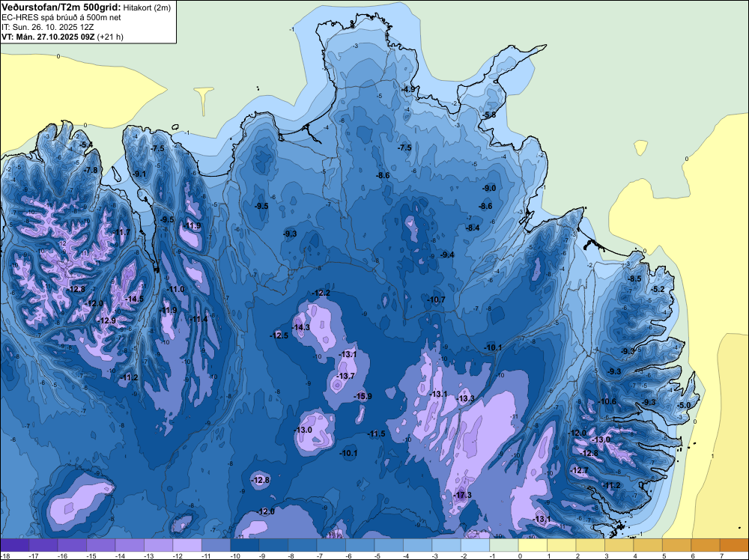Viewport: 749px width, 560px height.
Task: Click the legend scale label "5"
Action: (x=664, y=556)
